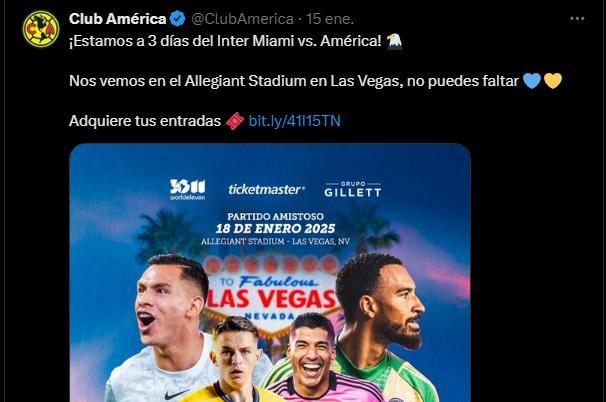Click the blue heart emoji
Screen dimensions: 606x402
(532, 81)
